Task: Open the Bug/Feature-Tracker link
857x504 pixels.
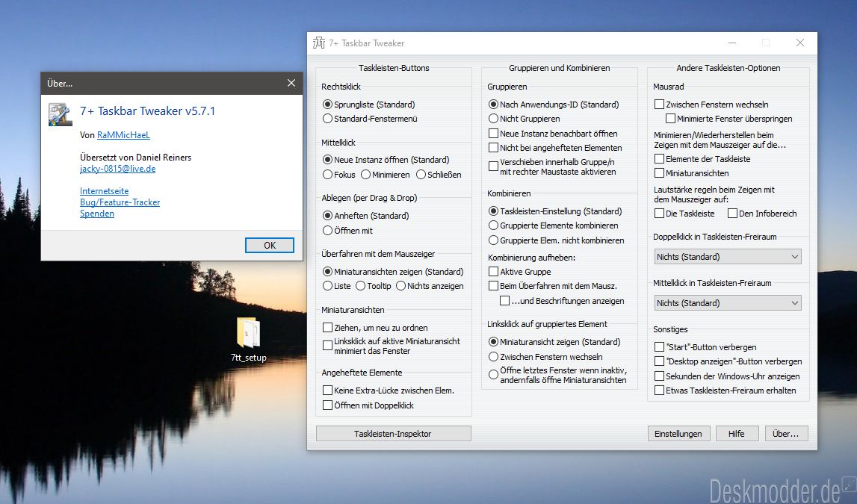Action: click(120, 202)
